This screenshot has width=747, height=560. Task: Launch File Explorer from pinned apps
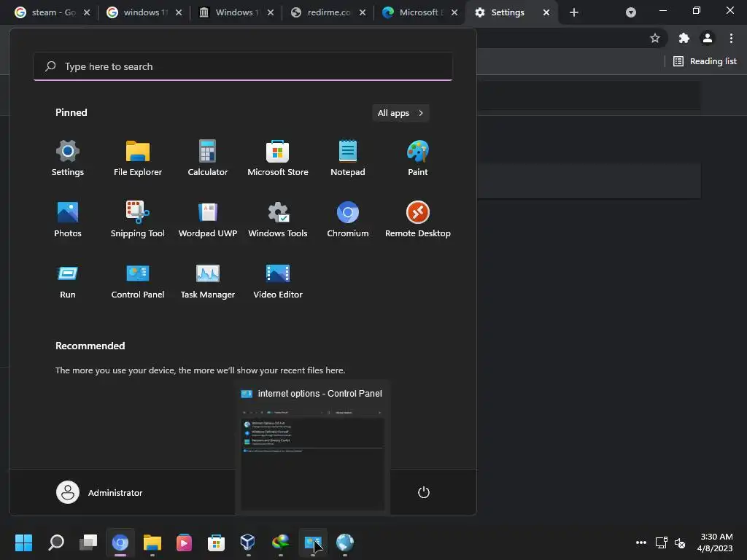coord(138,158)
